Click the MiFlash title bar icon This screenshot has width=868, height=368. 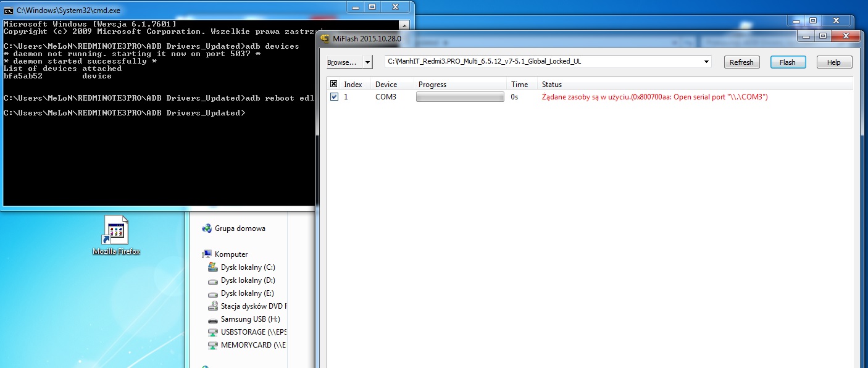[324, 38]
